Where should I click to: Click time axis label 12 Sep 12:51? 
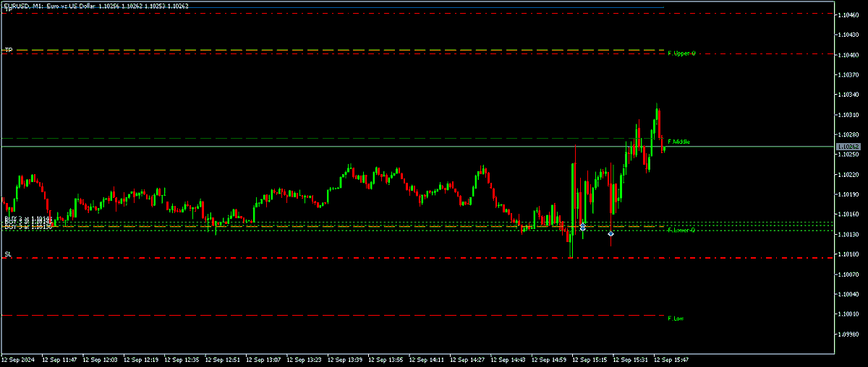[x=223, y=359]
